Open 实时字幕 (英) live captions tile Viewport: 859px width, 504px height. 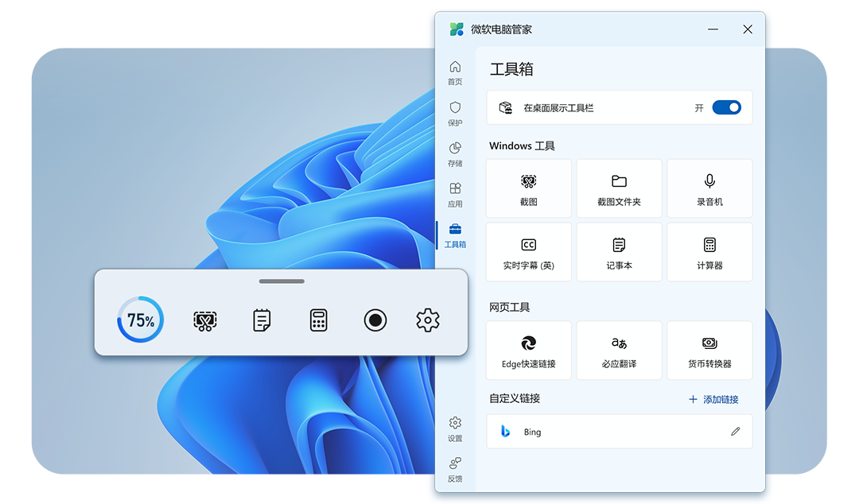pyautogui.click(x=529, y=252)
